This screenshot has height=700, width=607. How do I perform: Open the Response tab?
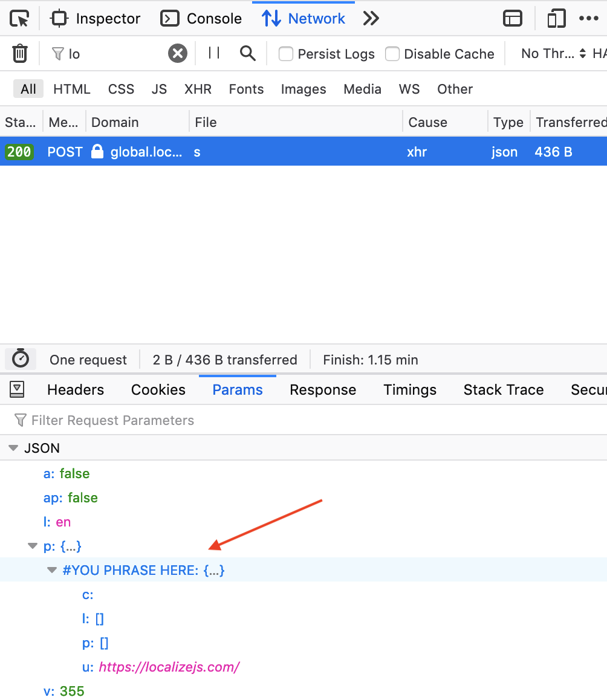(x=323, y=390)
